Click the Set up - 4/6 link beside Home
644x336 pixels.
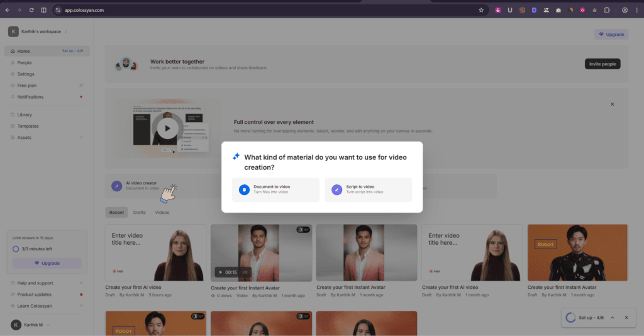coord(72,51)
